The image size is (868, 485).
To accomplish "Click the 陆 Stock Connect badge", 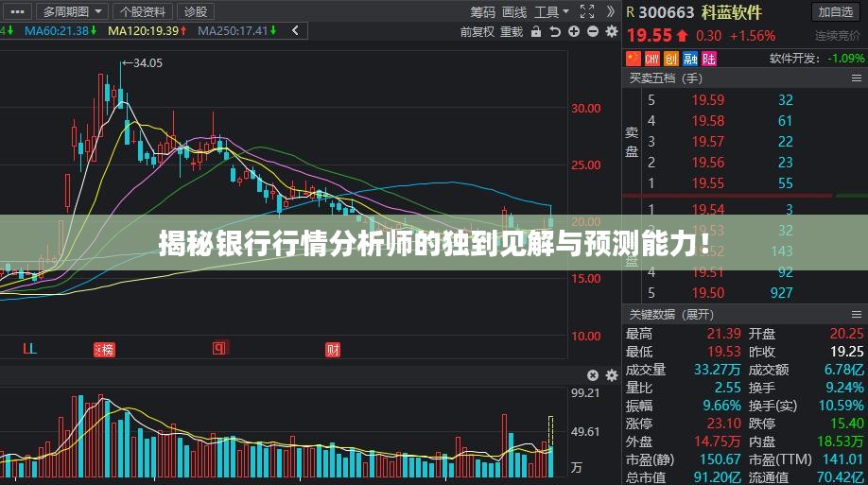I will [709, 58].
